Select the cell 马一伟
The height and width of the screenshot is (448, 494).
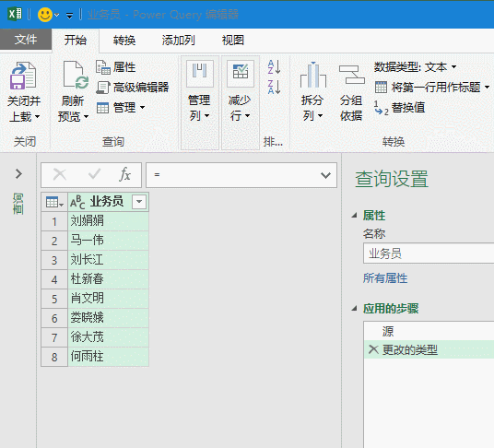pyautogui.click(x=108, y=241)
